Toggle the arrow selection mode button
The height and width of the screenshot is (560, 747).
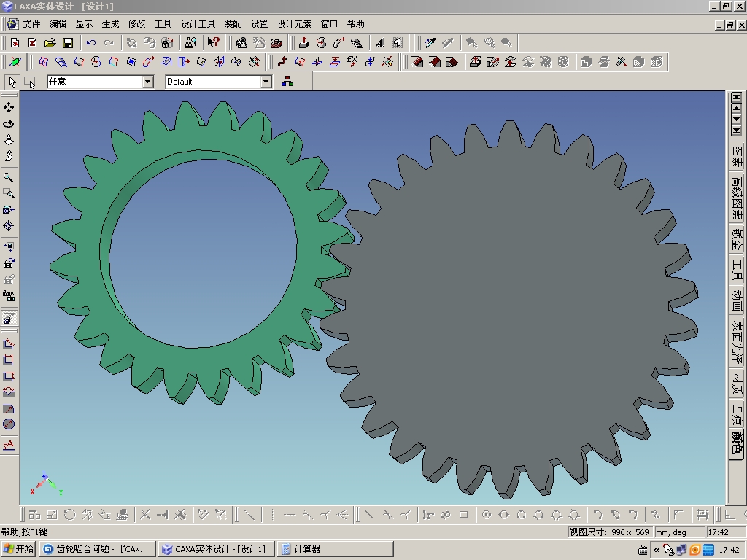click(x=12, y=82)
